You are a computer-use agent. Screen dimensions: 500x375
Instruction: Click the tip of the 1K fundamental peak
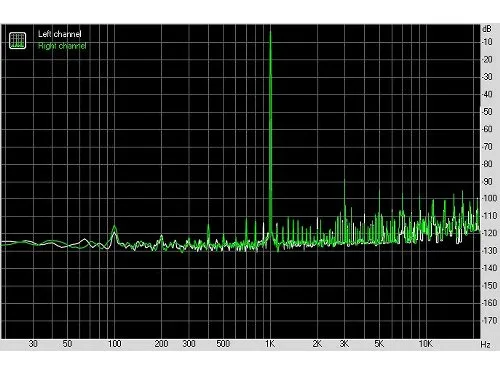270,31
